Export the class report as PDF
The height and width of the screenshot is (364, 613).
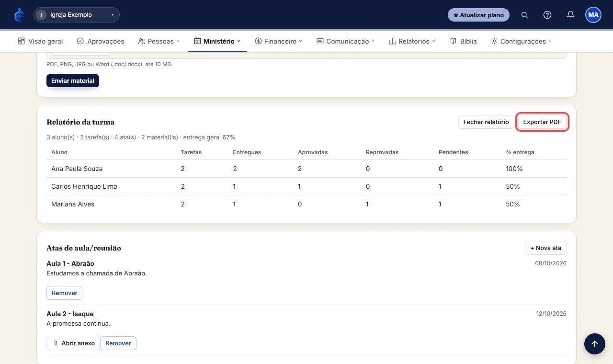(x=542, y=122)
